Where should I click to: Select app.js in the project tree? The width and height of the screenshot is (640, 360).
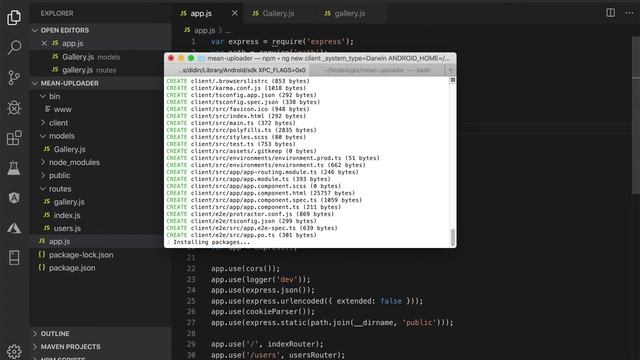tap(59, 241)
